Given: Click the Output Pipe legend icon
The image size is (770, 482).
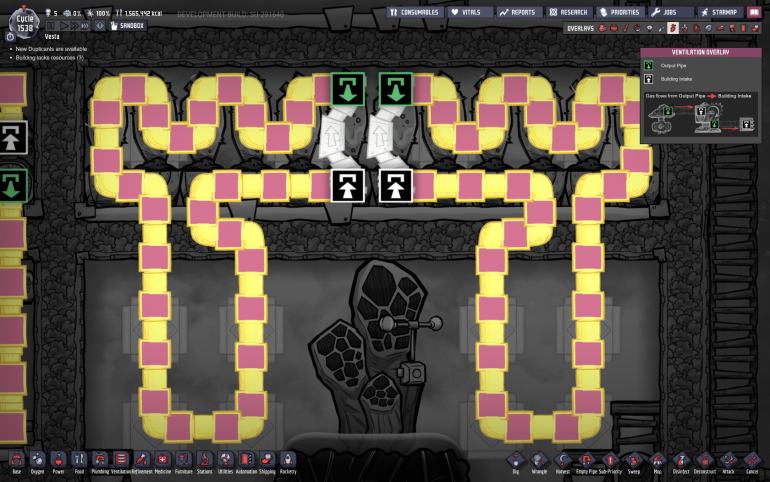Looking at the screenshot, I should 649,65.
